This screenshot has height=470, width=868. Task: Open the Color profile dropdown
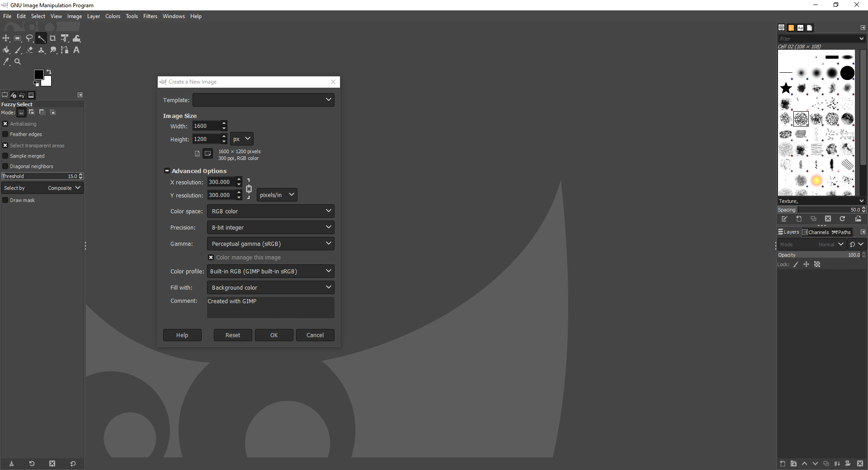[x=271, y=271]
